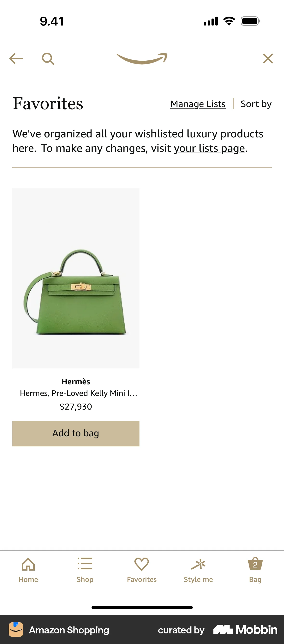The width and height of the screenshot is (284, 644).
Task: Tap the back arrow icon
Action: tap(16, 59)
